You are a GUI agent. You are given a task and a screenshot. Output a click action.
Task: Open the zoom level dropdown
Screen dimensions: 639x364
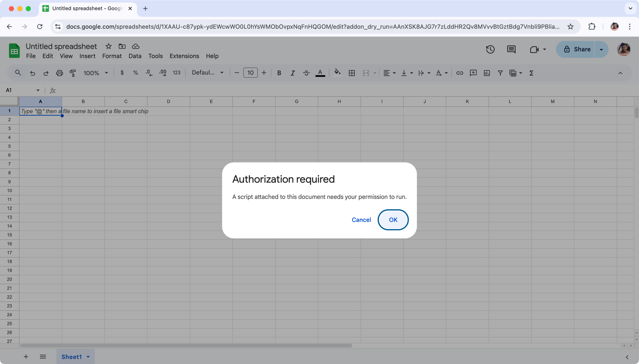tap(96, 73)
